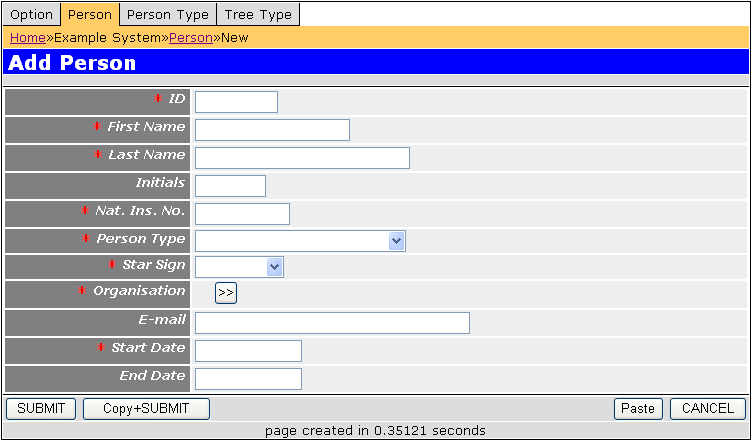The width and height of the screenshot is (752, 441).
Task: Click the SUBMIT button
Action: pyautogui.click(x=41, y=409)
